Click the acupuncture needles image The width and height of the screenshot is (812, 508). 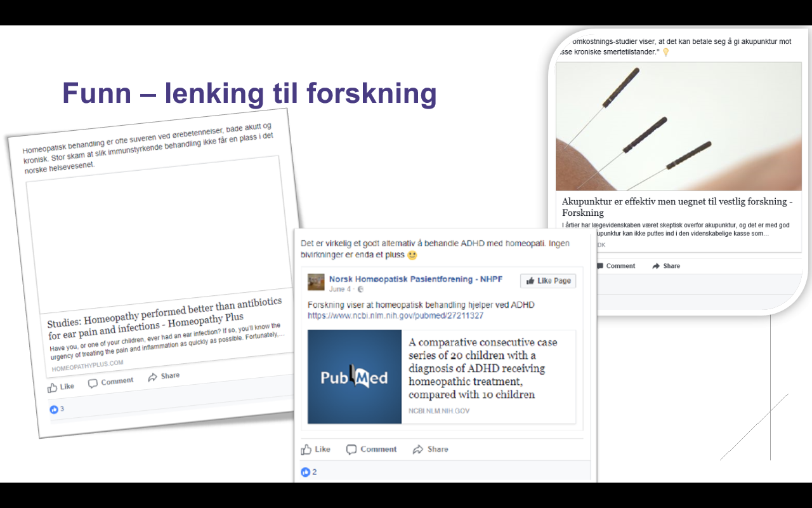tap(678, 126)
